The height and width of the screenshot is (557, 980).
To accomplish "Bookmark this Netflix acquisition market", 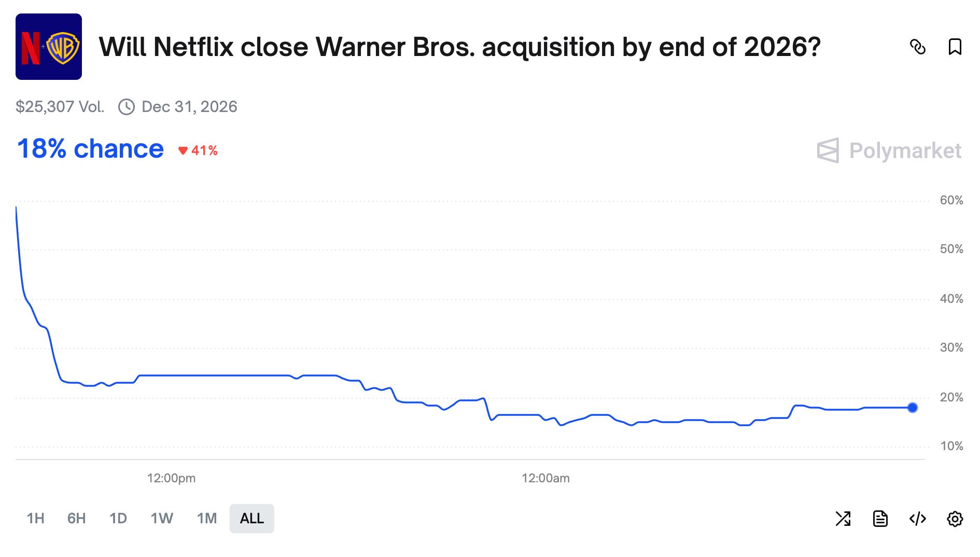I will (954, 48).
